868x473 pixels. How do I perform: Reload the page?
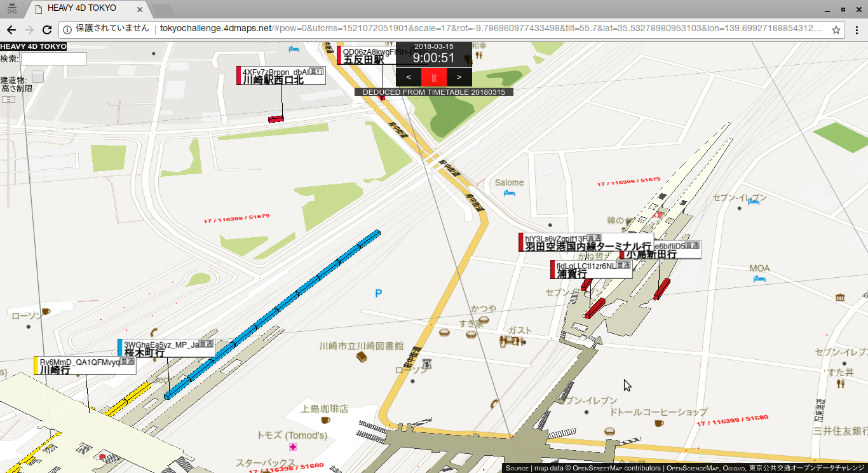tap(46, 29)
